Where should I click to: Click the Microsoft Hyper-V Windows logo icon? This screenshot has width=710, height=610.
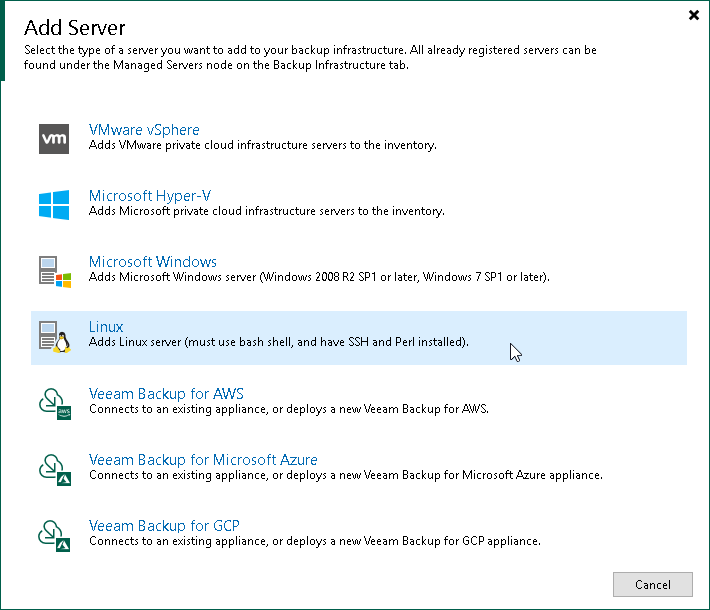tap(53, 204)
